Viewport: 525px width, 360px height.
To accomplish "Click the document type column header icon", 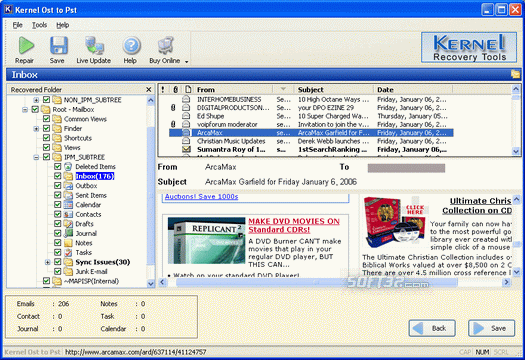I will click(188, 89).
